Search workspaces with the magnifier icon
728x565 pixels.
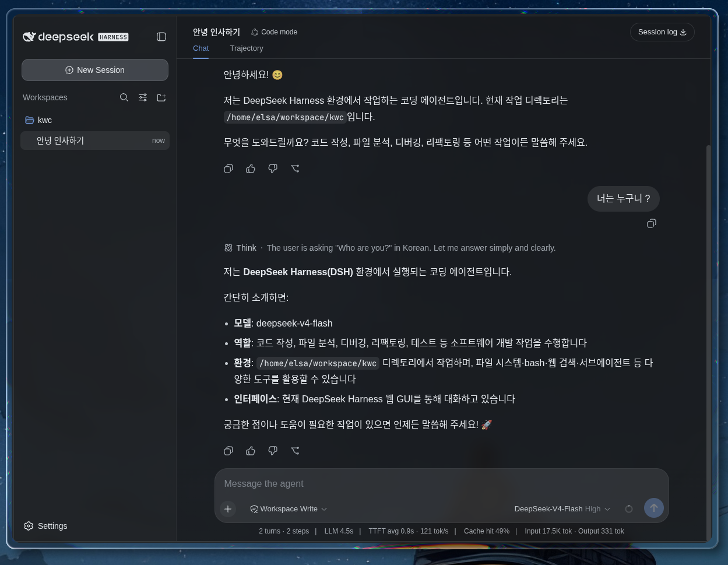coord(124,97)
